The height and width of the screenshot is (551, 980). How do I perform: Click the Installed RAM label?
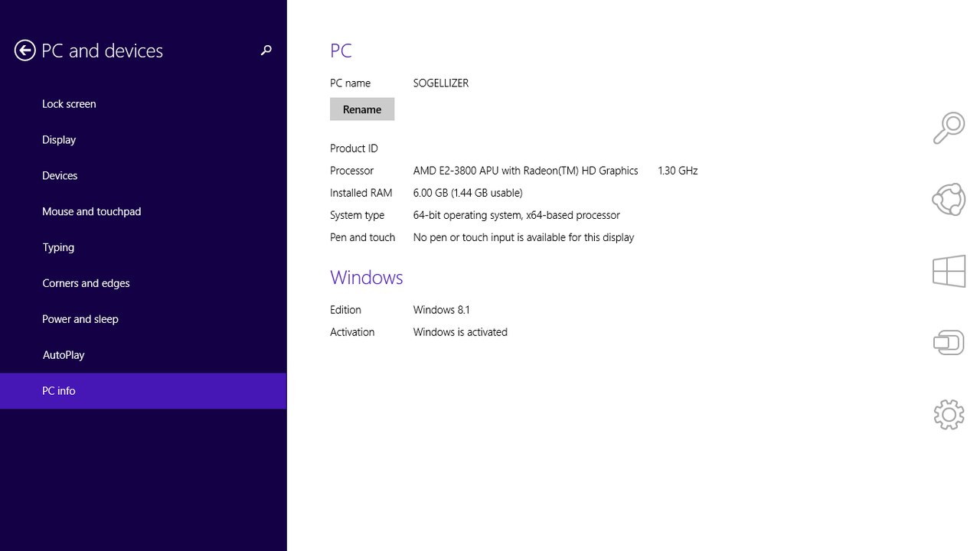361,193
